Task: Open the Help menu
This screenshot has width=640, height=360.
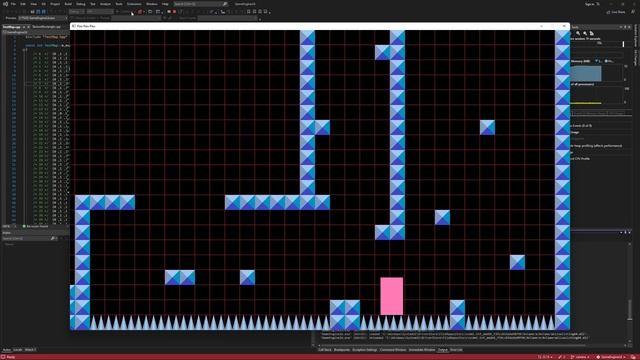Action: point(165,4)
